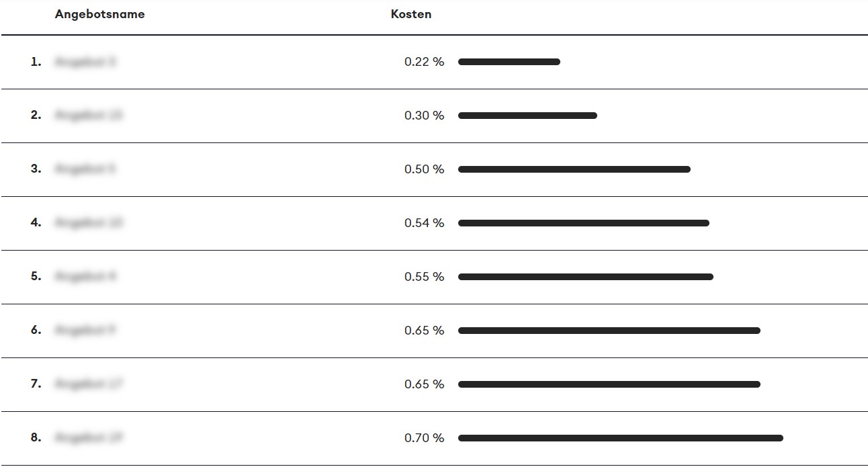
Task: Click rank number 5.
Action: (x=36, y=276)
